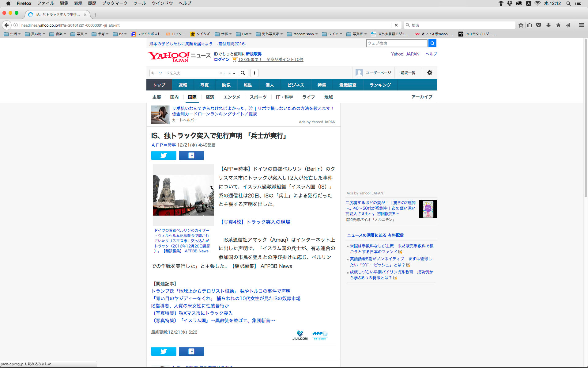The image size is (588, 368).
Task: Expand the ニュース search category dropdown
Action: [x=227, y=73]
